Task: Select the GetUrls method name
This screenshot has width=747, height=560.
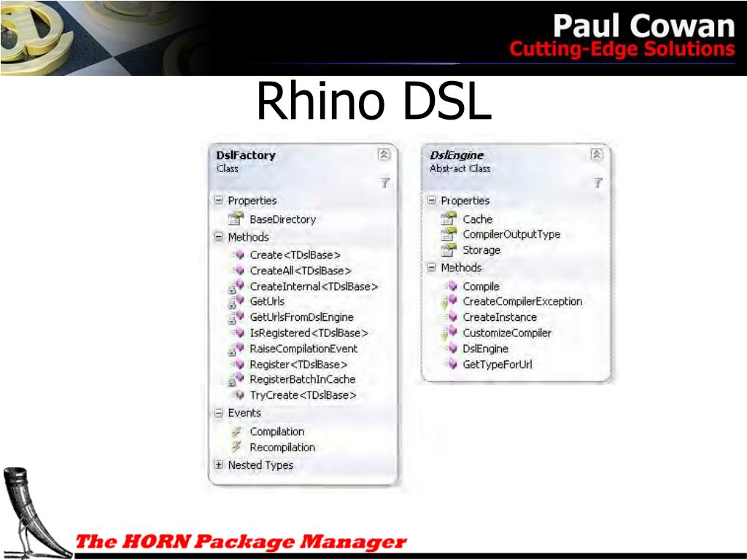Action: coord(267,301)
